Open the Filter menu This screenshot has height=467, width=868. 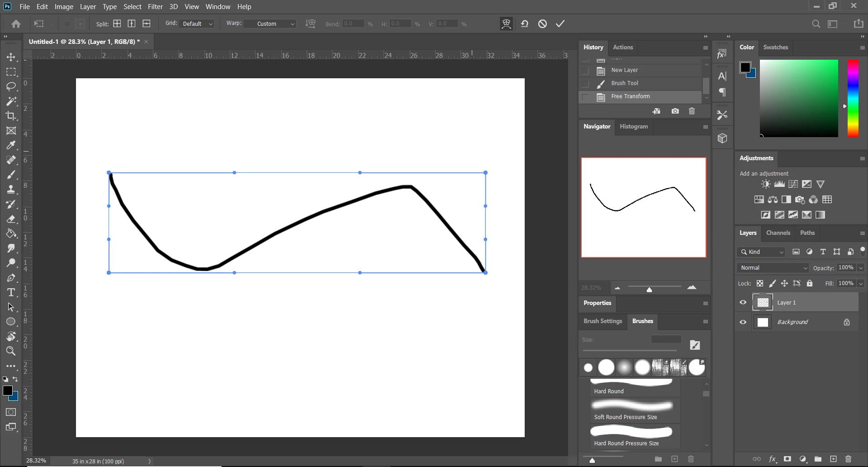coord(155,7)
